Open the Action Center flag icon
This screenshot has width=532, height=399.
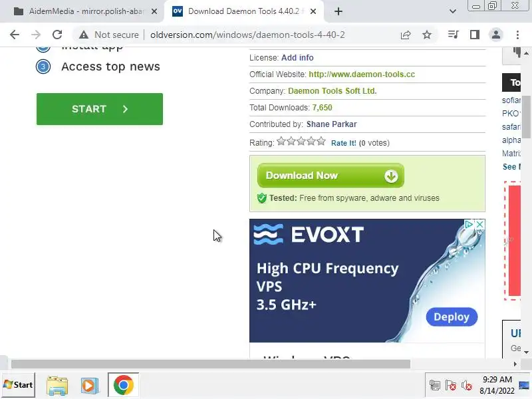[451, 386]
